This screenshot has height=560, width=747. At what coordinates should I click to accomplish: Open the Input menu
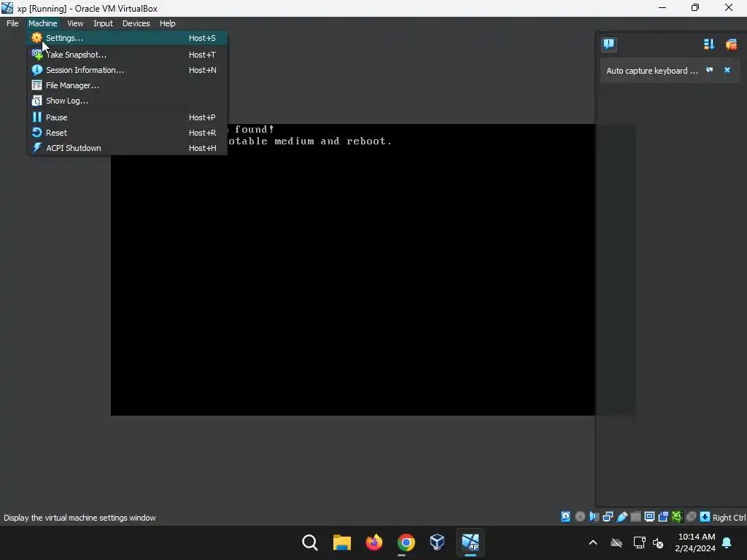click(103, 23)
